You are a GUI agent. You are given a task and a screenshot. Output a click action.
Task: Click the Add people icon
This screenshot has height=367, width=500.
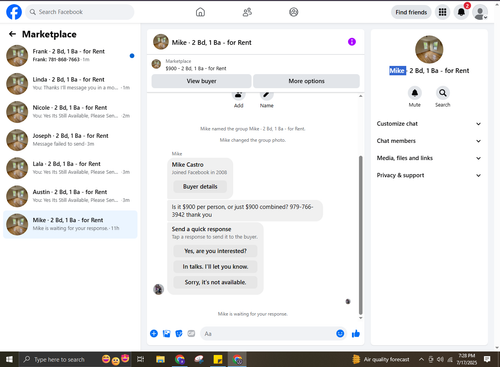click(x=238, y=95)
